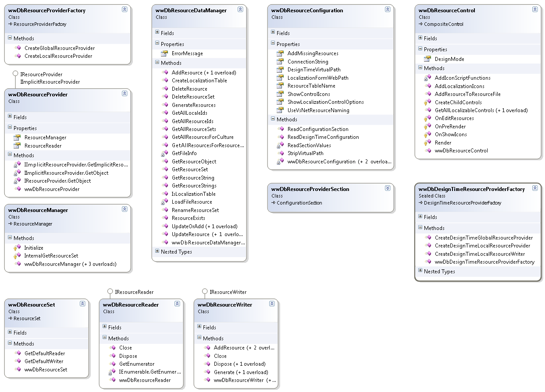Expand Nested Types in wwDbResourceDataManager
Viewport: 545px width, 392px height.
[x=157, y=251]
